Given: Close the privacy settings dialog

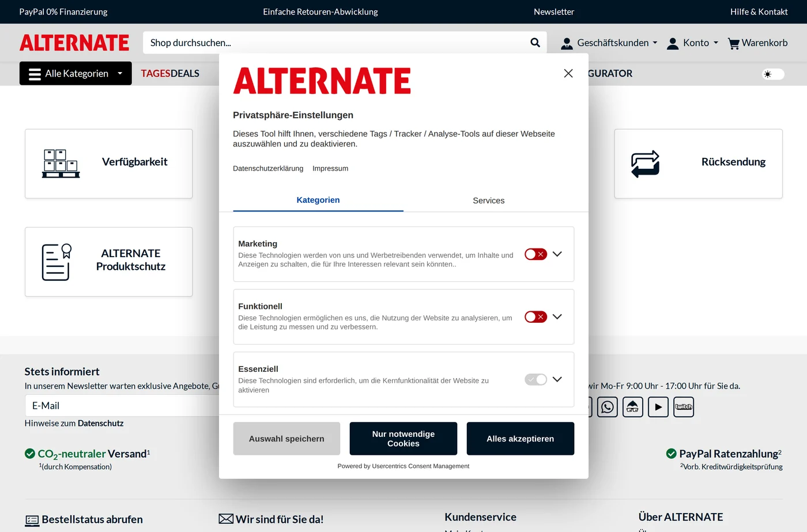Looking at the screenshot, I should point(568,73).
